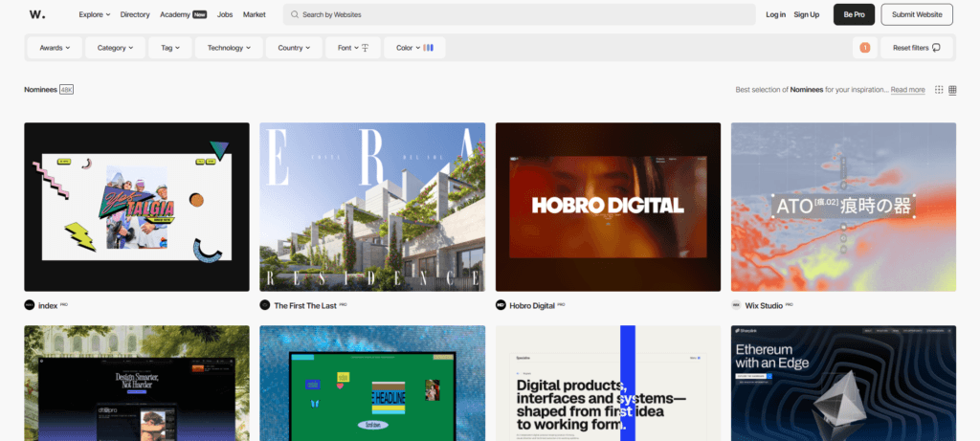The image size is (980, 441).
Task: Go to Directory page
Action: [135, 14]
